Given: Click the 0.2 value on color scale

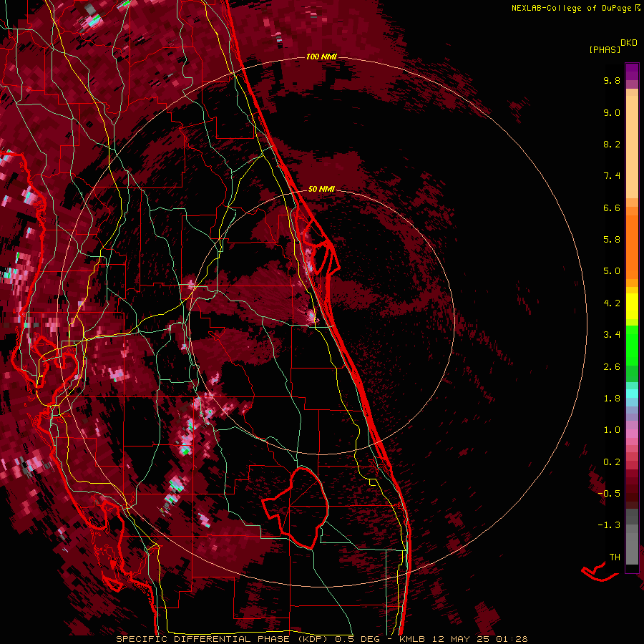Looking at the screenshot, I should tap(612, 462).
